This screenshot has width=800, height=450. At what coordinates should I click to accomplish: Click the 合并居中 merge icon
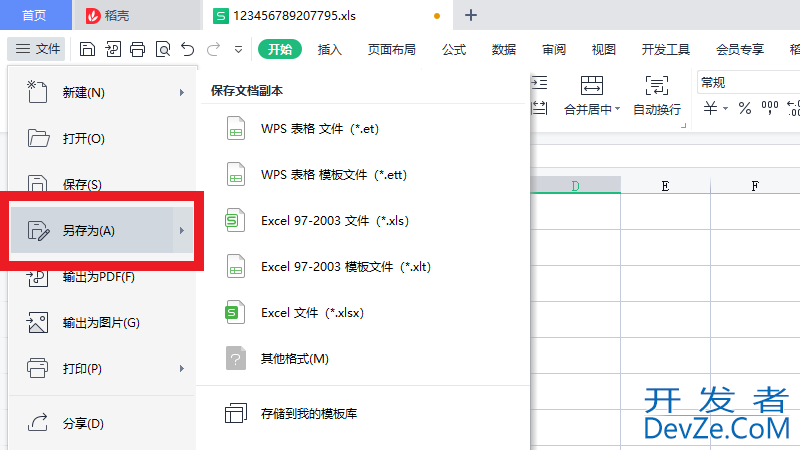(592, 86)
